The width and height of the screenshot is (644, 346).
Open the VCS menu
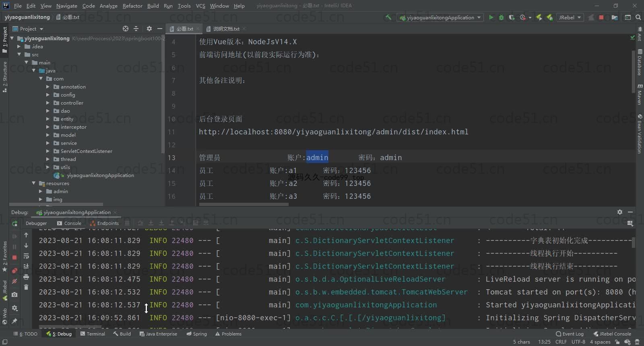[200, 6]
